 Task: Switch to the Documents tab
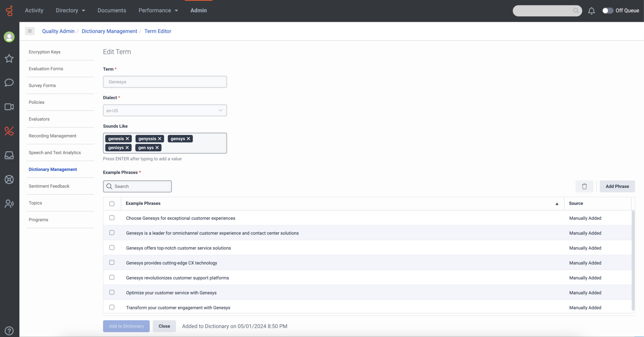[112, 10]
